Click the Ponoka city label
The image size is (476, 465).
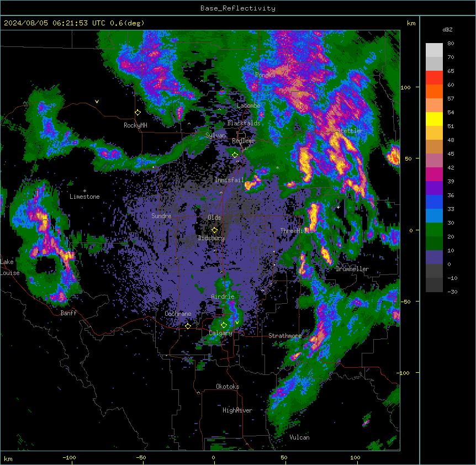click(265, 75)
